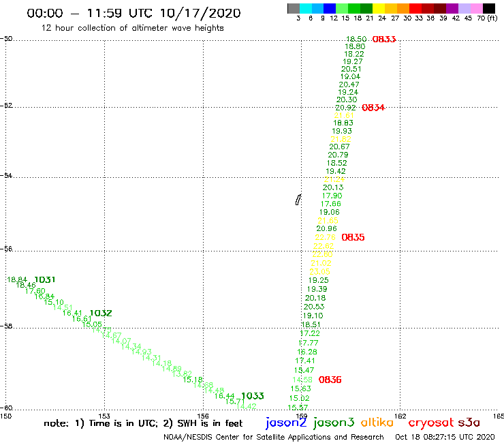Click the gray 3 ft color swatch
504x443 pixels.
(x=294, y=8)
